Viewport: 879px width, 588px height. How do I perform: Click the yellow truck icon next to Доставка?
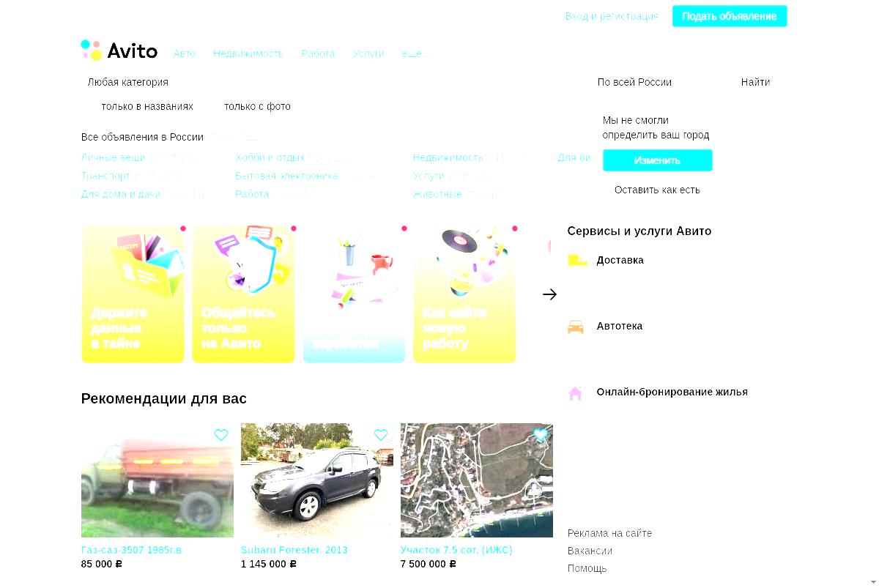coord(577,261)
